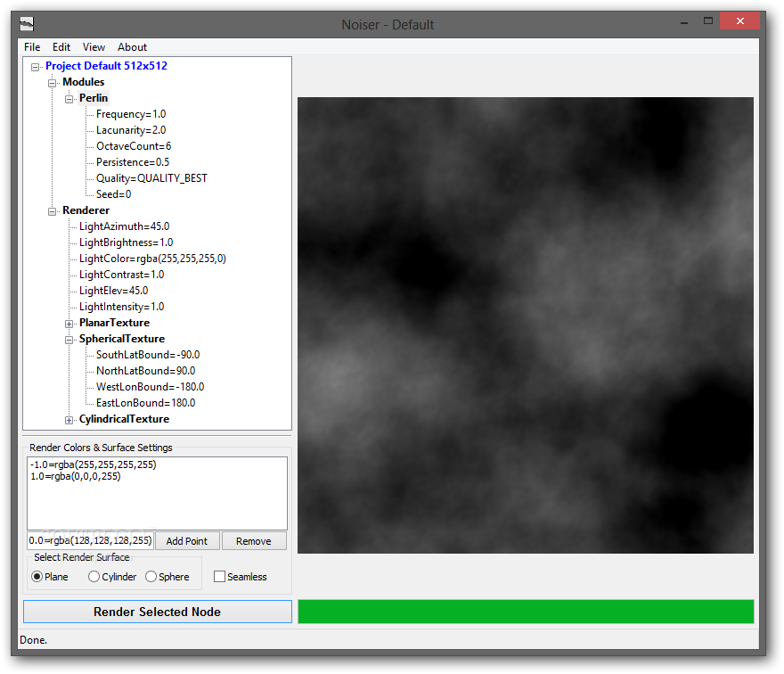Screen dimensions: 784x674
Task: Collapse the SphericalTexture node
Action: click(69, 340)
